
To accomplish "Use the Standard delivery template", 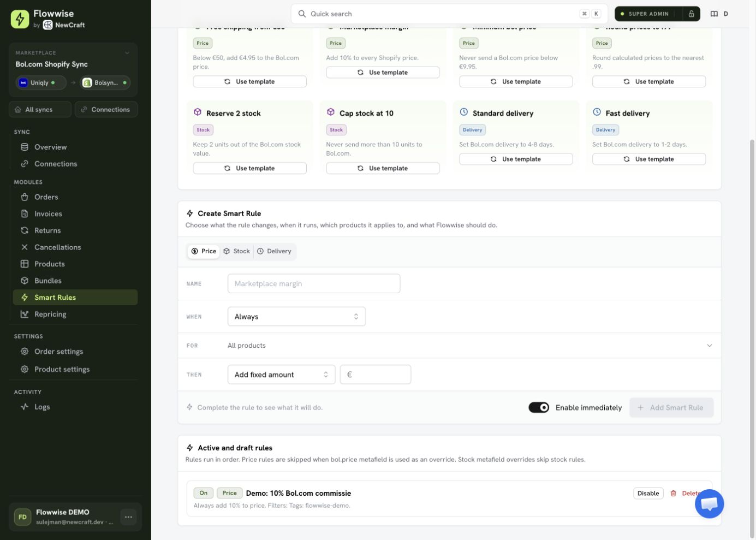I will pos(516,159).
